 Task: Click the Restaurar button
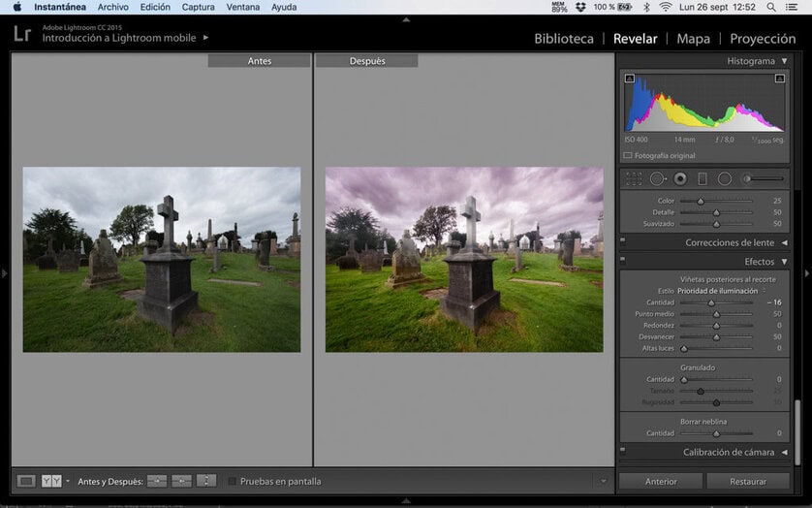(x=747, y=481)
